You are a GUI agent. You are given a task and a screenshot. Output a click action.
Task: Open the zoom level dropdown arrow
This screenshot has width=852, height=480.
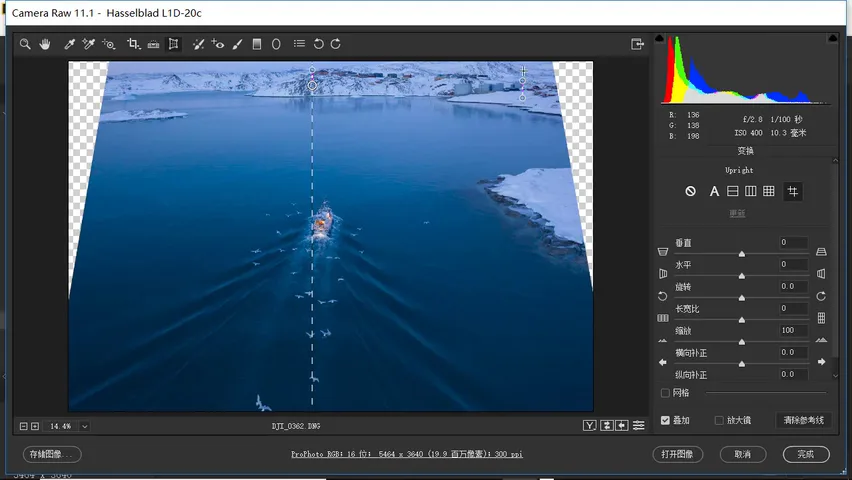point(85,426)
